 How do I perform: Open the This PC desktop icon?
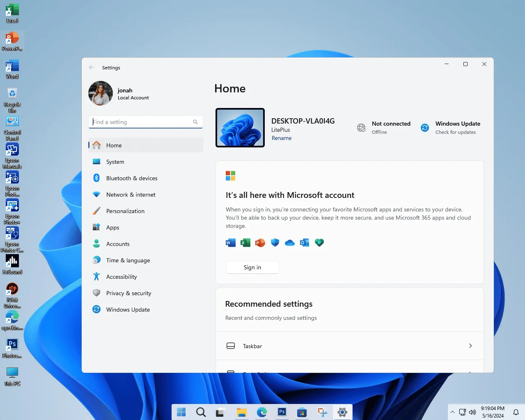[12, 376]
